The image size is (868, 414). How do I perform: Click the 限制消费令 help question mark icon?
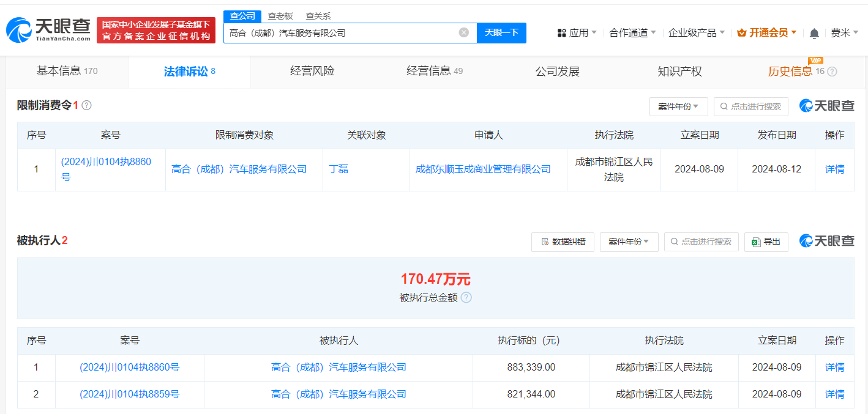86,105
